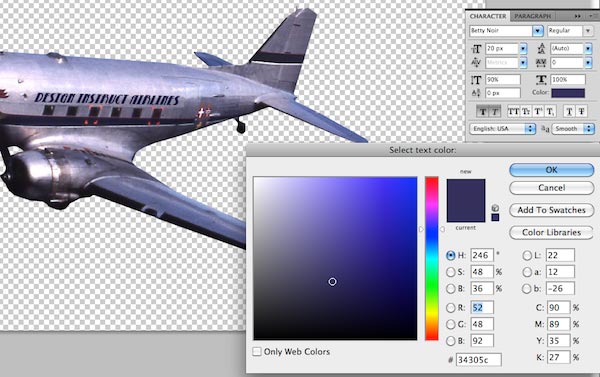600x377 pixels.
Task: Select the Lab b radio button
Action: (x=527, y=289)
